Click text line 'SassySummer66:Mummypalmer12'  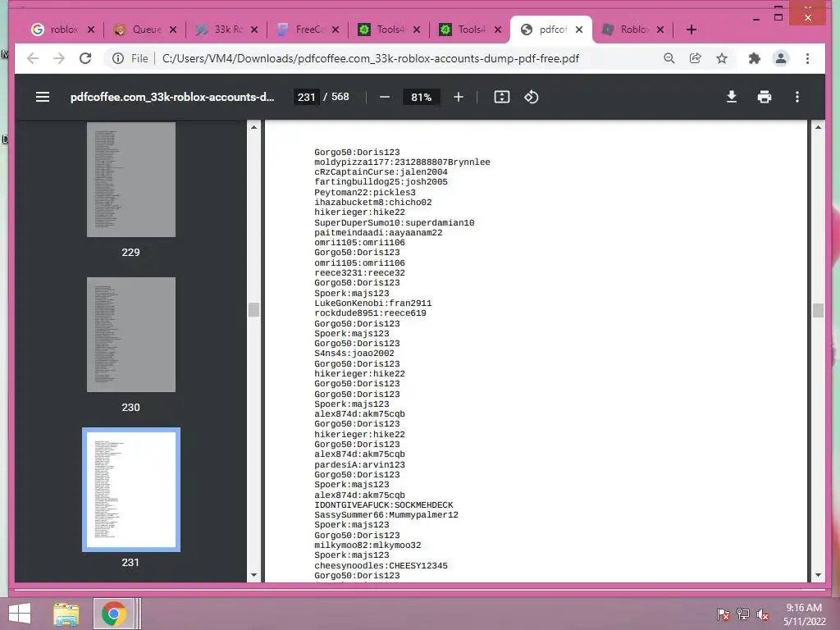click(x=386, y=515)
